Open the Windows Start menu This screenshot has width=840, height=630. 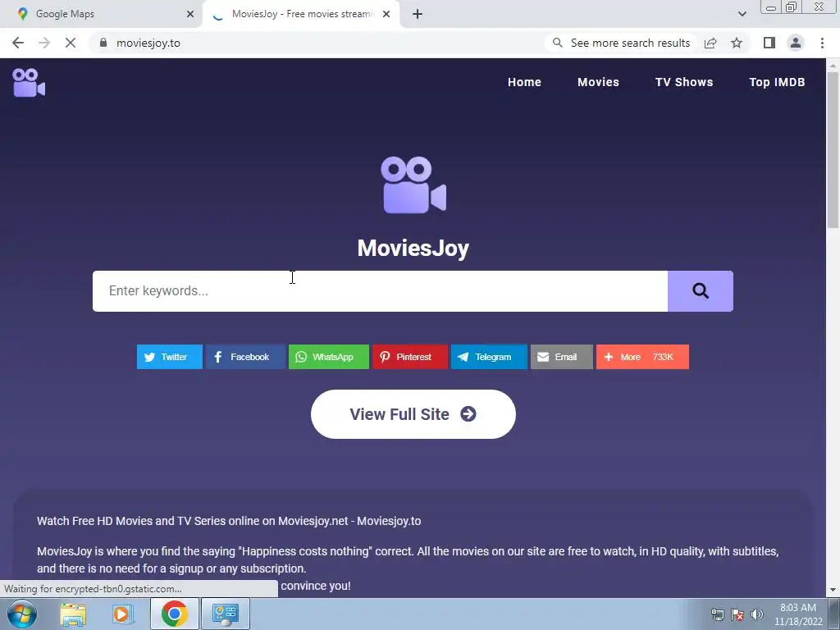tap(22, 614)
